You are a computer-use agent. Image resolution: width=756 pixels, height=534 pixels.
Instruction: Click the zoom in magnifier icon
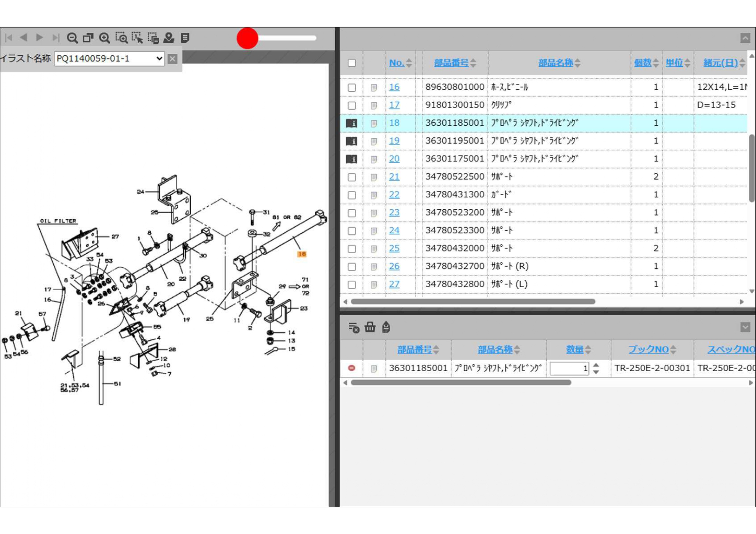click(x=104, y=38)
